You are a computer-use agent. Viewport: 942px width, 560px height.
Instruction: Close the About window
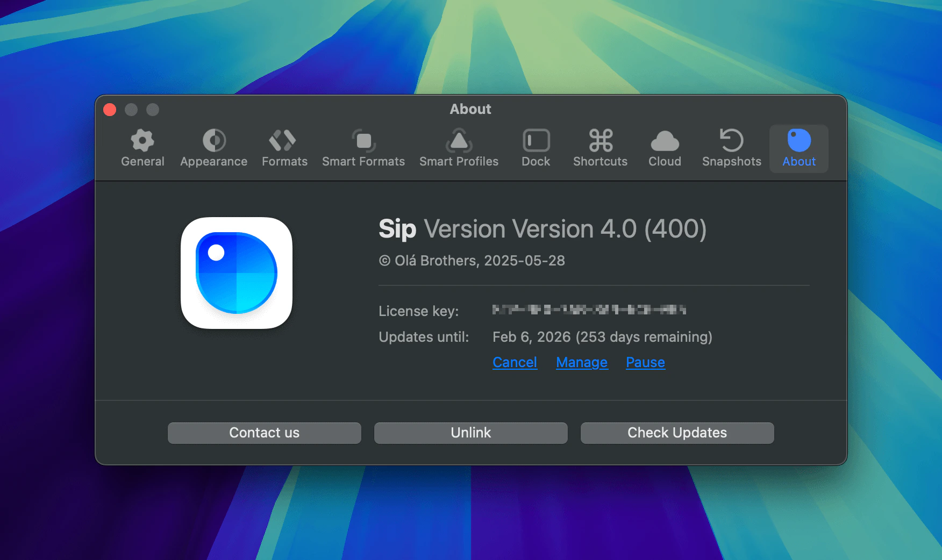pos(110,110)
